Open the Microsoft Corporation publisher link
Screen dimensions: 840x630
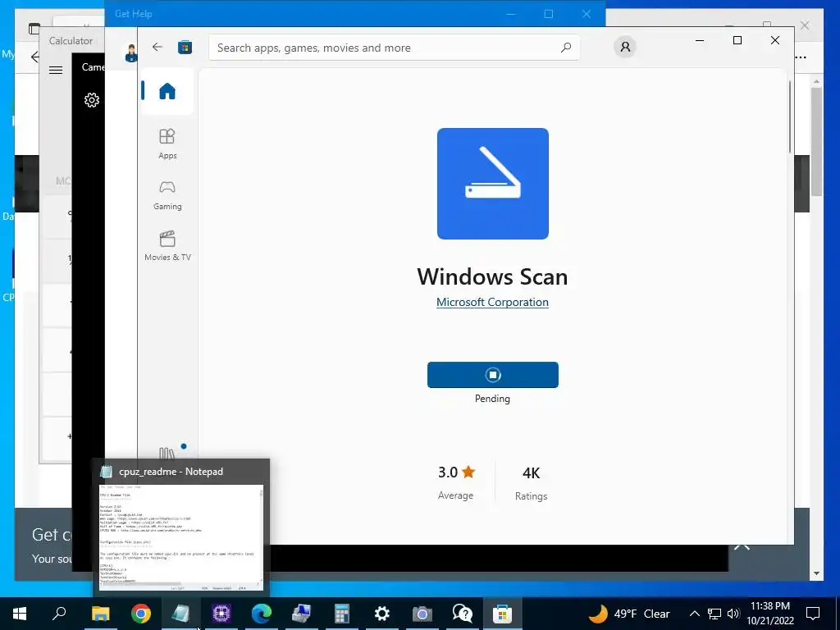pyautogui.click(x=492, y=302)
